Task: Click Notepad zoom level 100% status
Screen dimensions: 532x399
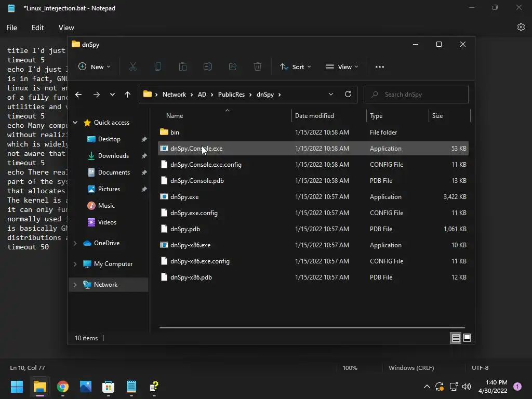Action: (x=350, y=368)
